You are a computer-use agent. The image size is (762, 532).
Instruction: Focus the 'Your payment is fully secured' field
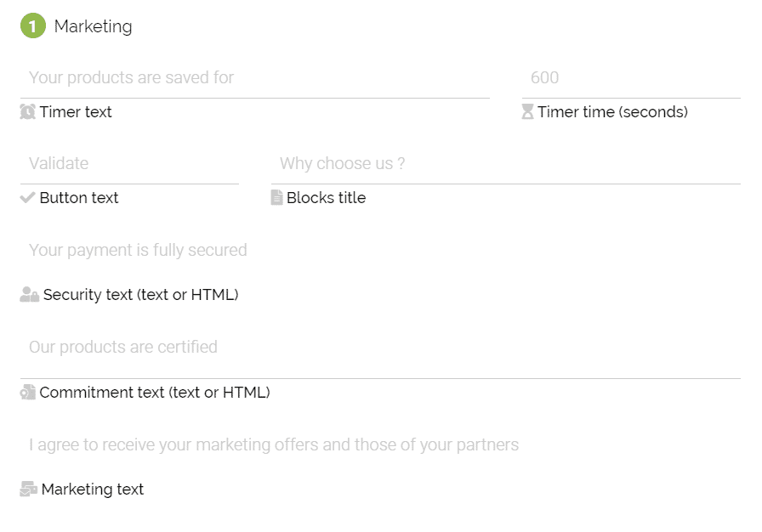[x=380, y=251]
